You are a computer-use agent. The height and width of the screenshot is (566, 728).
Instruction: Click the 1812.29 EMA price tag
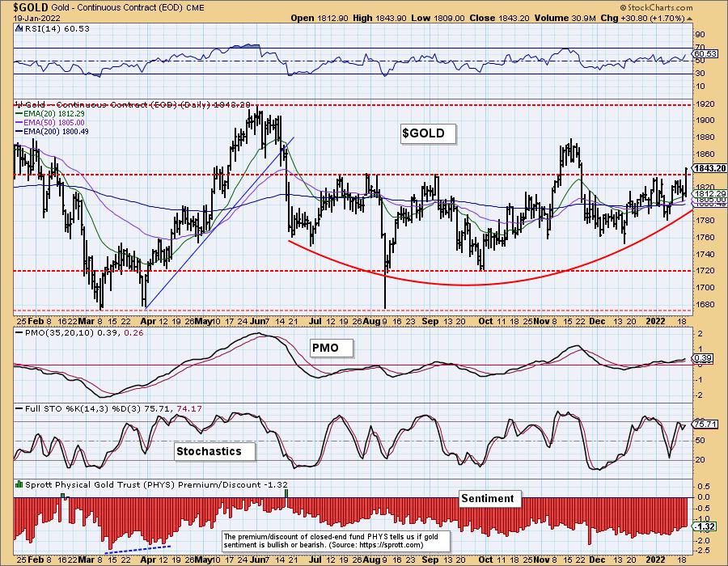(x=709, y=193)
